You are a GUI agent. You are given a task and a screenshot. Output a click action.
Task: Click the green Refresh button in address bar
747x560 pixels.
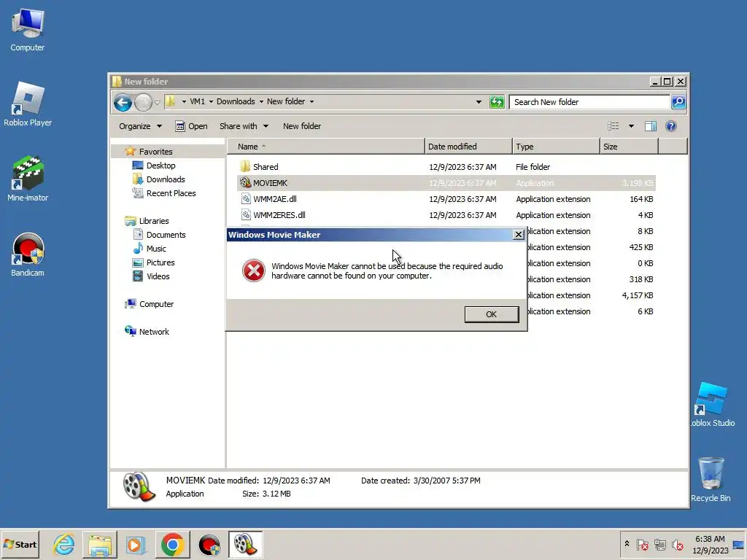(x=497, y=101)
